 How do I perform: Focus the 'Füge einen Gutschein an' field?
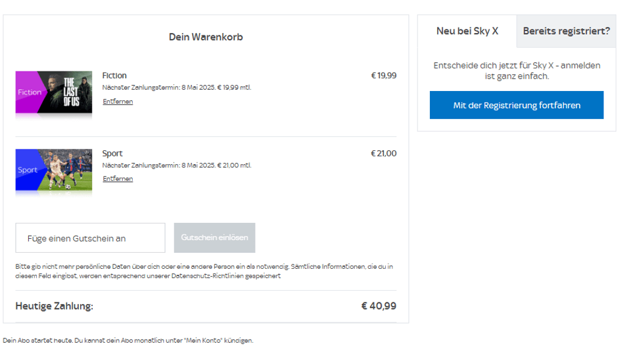(90, 238)
